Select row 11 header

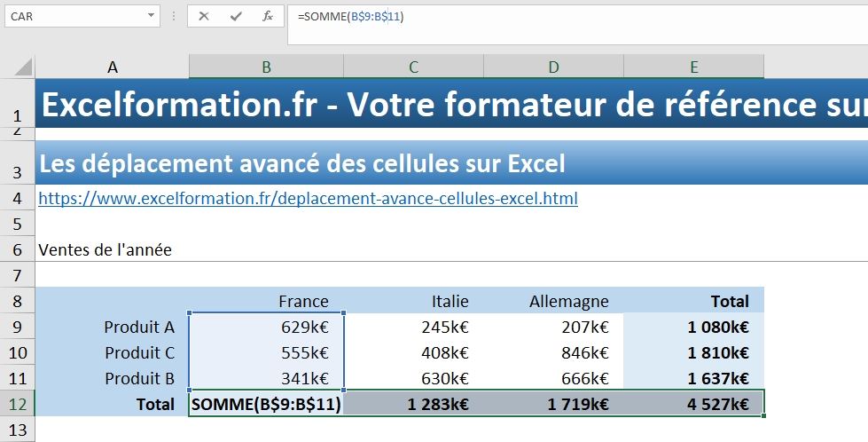click(x=17, y=378)
